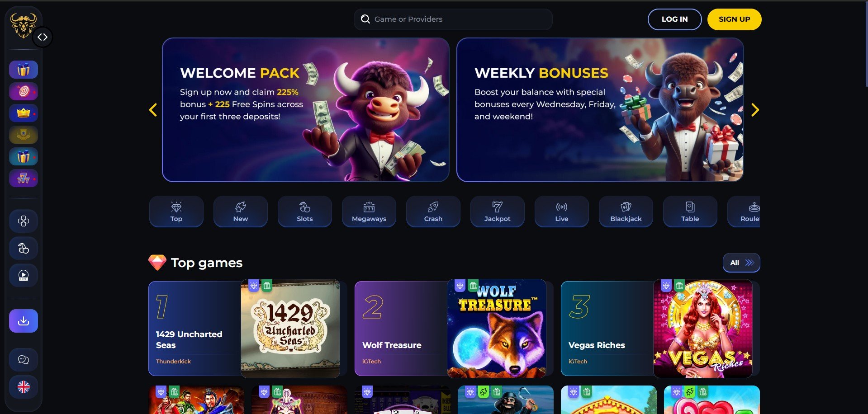868x414 pixels.
Task: Show the previous promo banner with left arrow
Action: [x=153, y=110]
